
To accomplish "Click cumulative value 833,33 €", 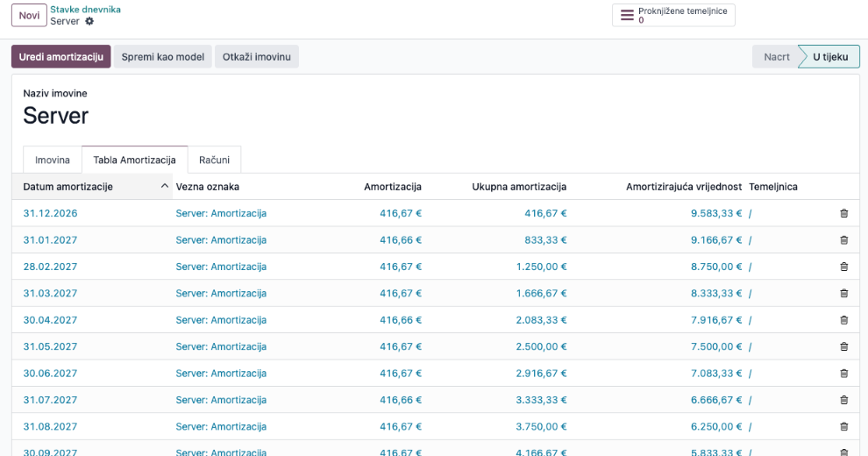I will [x=546, y=239].
